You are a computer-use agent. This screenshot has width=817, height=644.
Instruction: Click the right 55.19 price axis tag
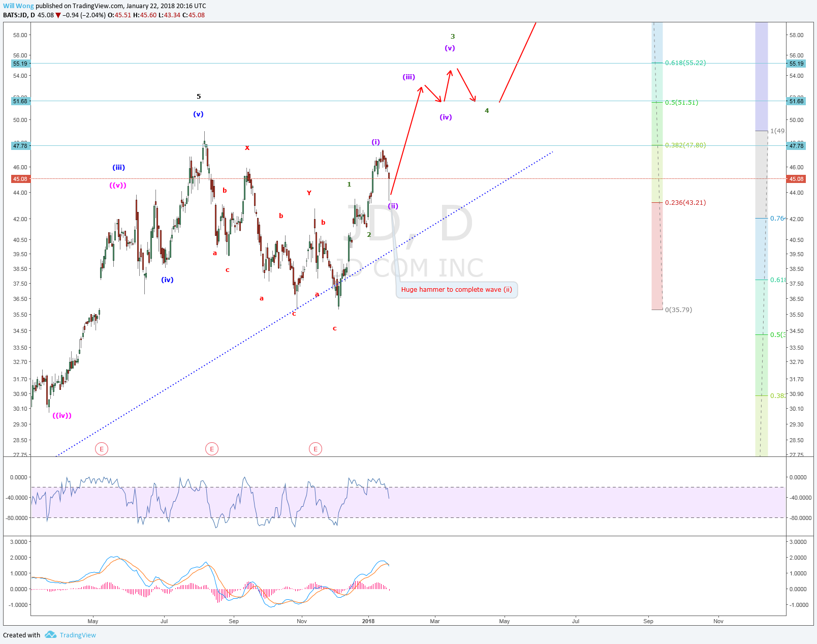click(x=796, y=64)
